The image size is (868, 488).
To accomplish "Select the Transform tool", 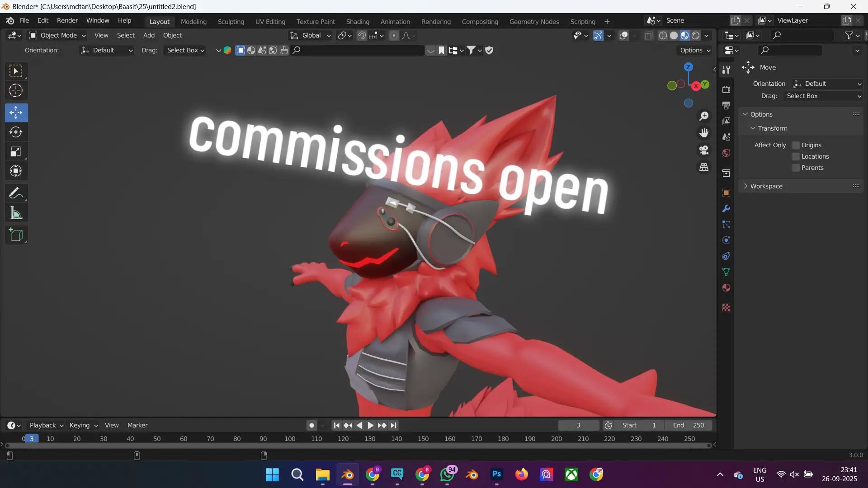I will [x=16, y=171].
